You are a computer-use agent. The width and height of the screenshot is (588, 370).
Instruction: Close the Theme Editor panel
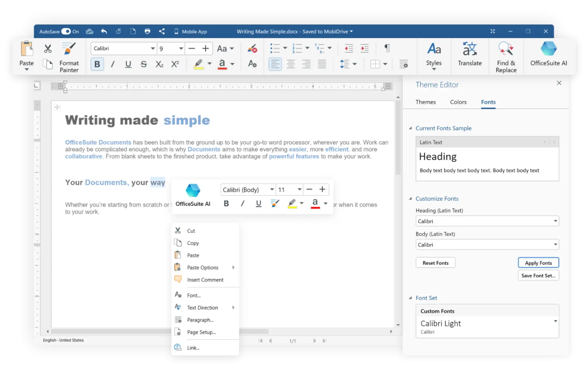click(559, 83)
